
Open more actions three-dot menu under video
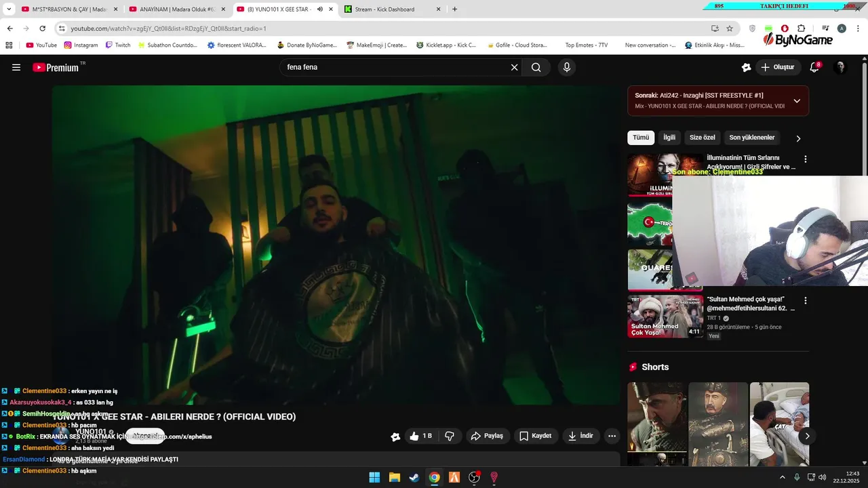[612, 436]
